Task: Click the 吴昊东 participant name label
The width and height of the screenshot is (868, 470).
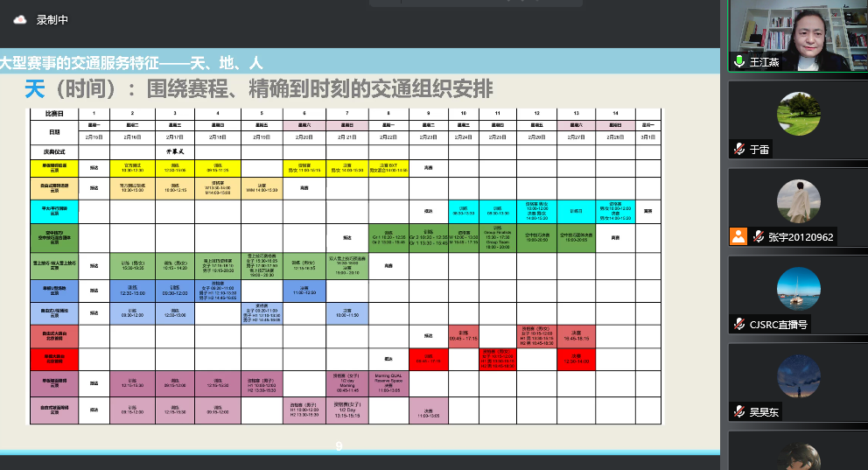Action: (x=766, y=412)
